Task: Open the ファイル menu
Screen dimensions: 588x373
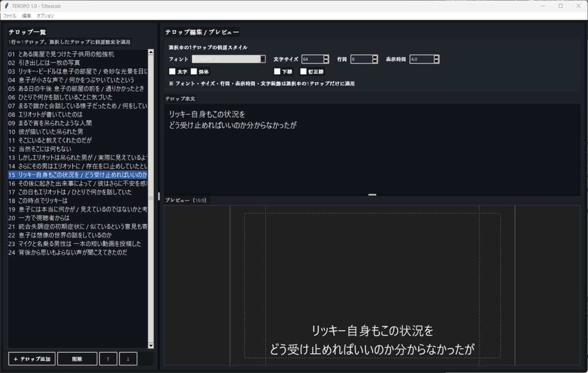Action: 10,16
